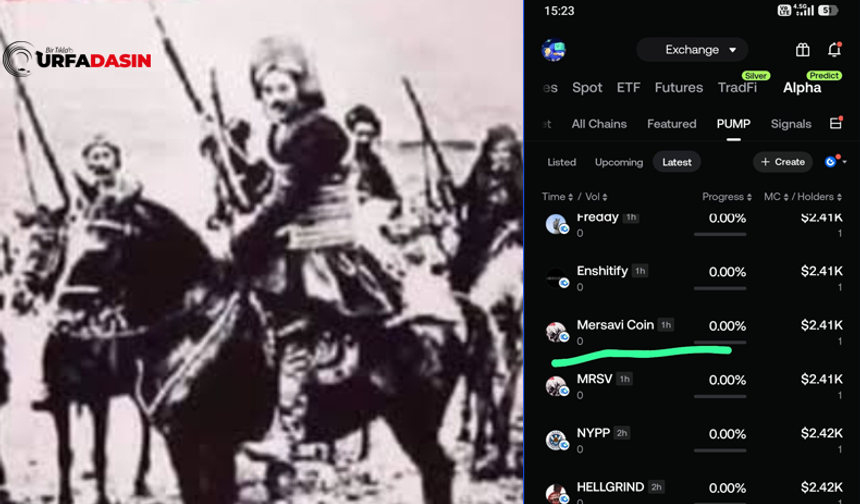Click the NYPP token icon
The width and height of the screenshot is (860, 504).
(556, 440)
